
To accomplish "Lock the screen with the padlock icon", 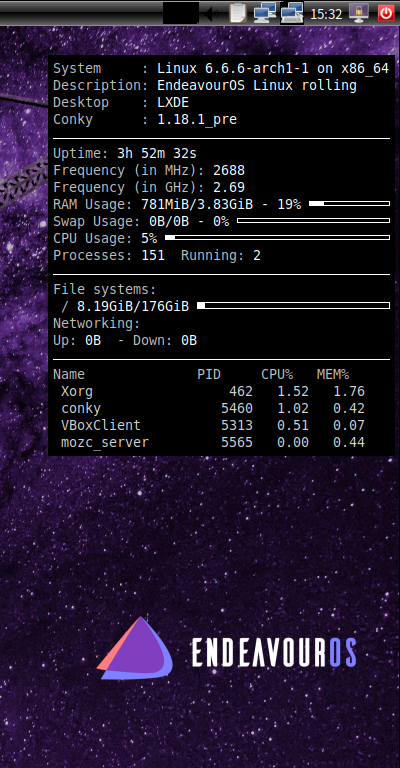I will pyautogui.click(x=359, y=13).
